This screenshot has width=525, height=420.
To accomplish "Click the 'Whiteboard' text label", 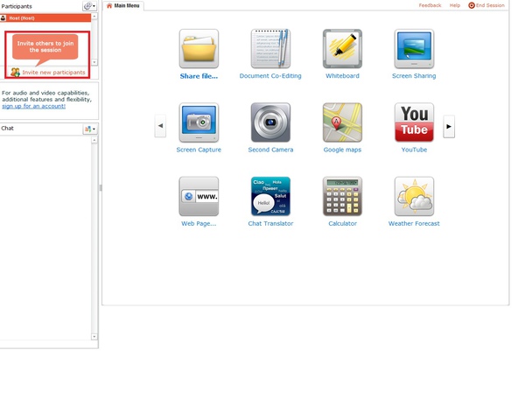I will 342,76.
